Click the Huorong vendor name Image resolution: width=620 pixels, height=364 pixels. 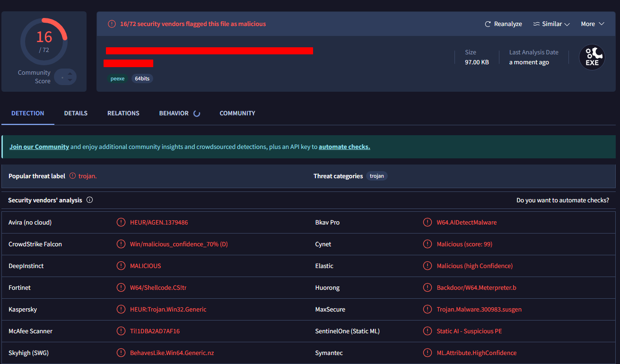click(327, 287)
